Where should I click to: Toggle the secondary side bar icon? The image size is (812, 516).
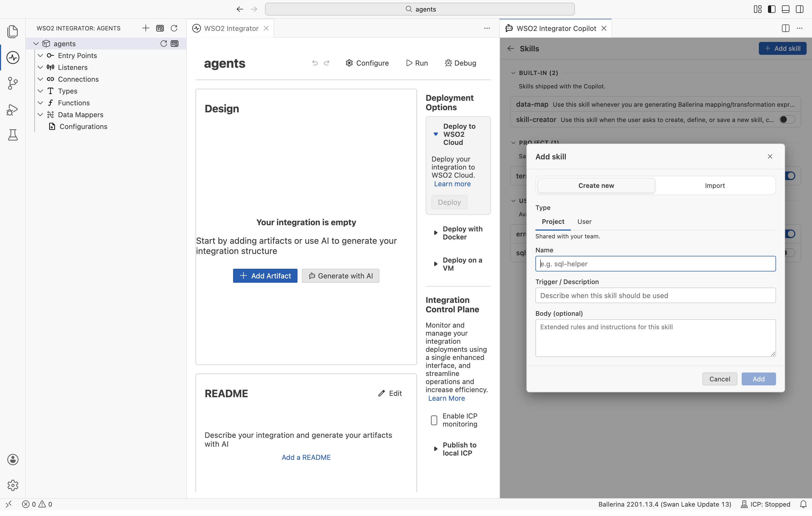[x=800, y=9]
